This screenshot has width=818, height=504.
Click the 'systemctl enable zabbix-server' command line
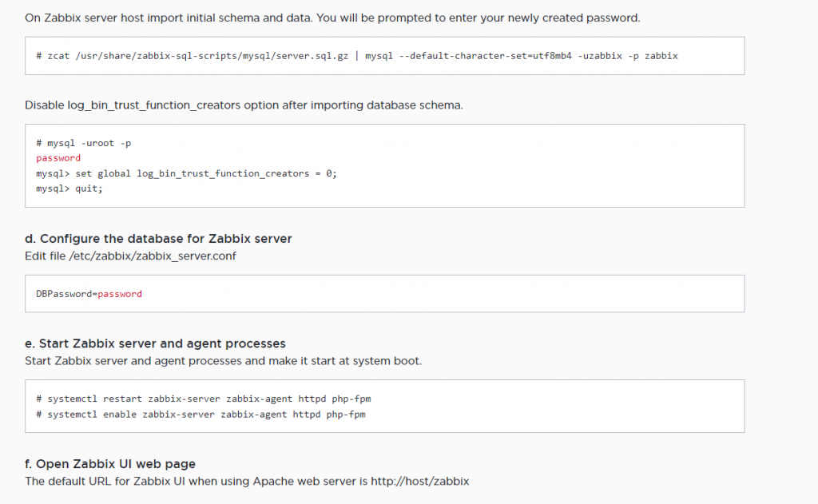pos(201,415)
